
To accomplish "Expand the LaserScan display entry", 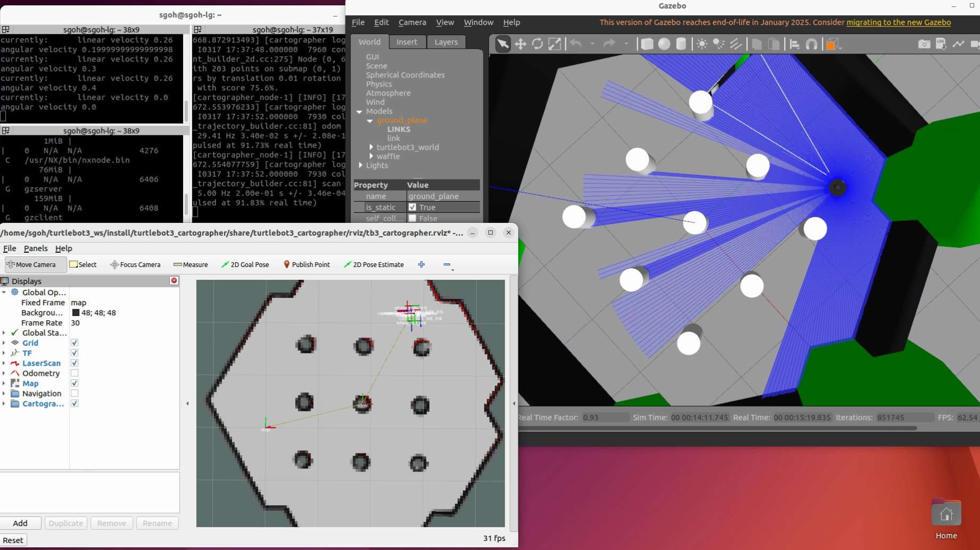I will [4, 363].
